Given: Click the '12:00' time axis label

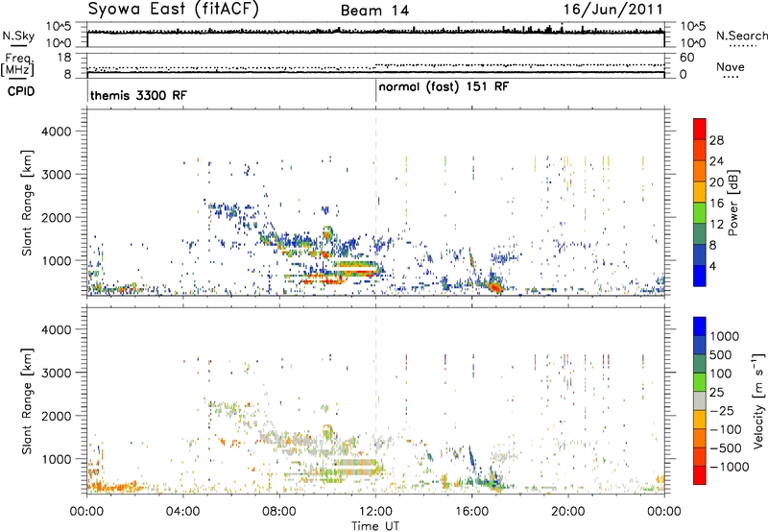Looking at the screenshot, I should point(375,512).
